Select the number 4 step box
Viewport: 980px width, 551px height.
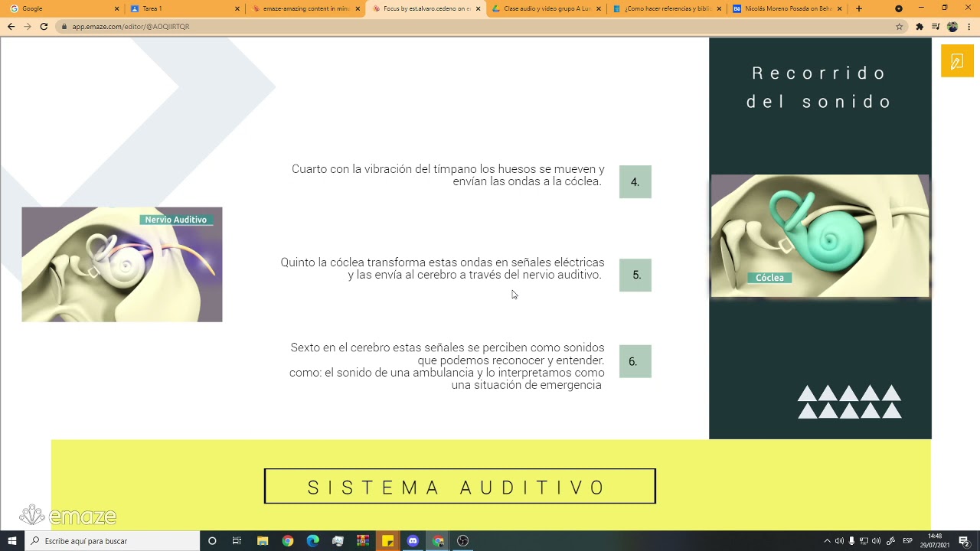[x=635, y=182]
